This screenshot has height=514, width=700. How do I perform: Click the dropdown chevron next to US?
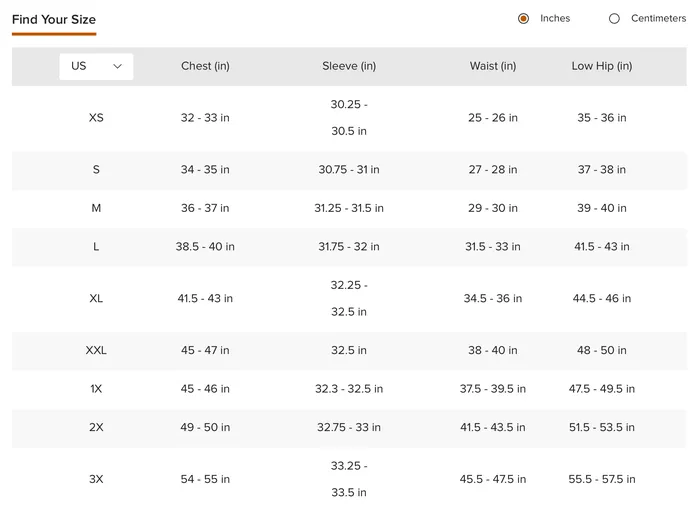click(x=117, y=67)
